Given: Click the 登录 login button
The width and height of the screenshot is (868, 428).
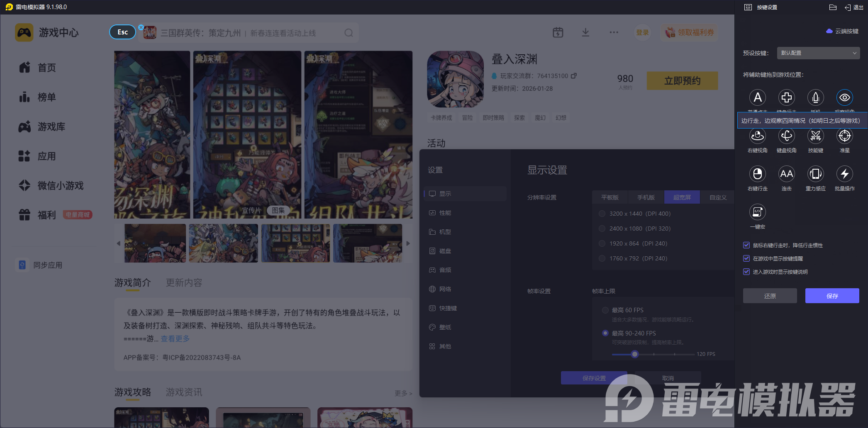Looking at the screenshot, I should (642, 32).
